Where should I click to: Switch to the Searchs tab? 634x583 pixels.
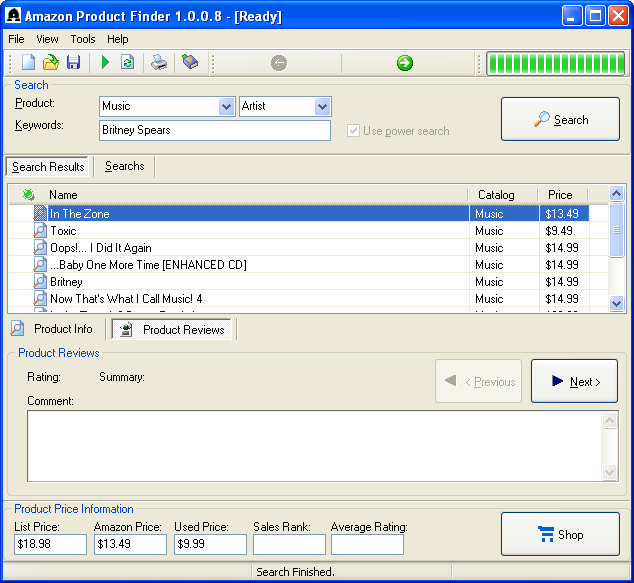[125, 167]
